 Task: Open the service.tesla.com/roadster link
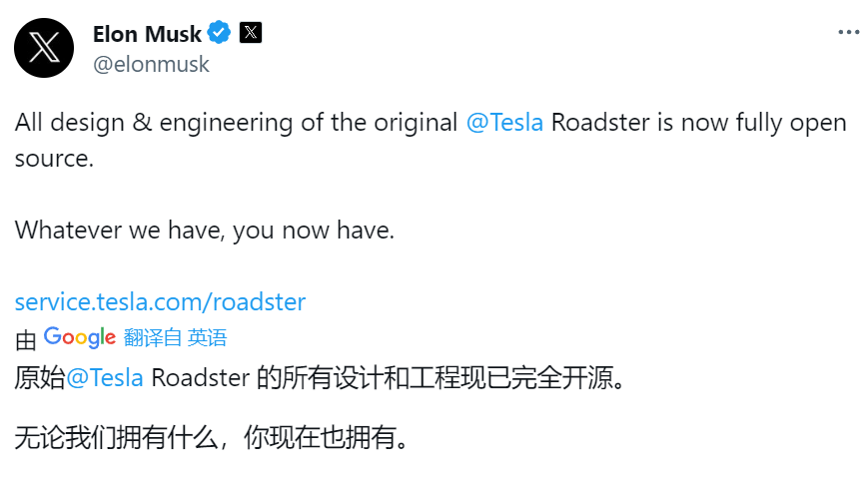coord(160,302)
